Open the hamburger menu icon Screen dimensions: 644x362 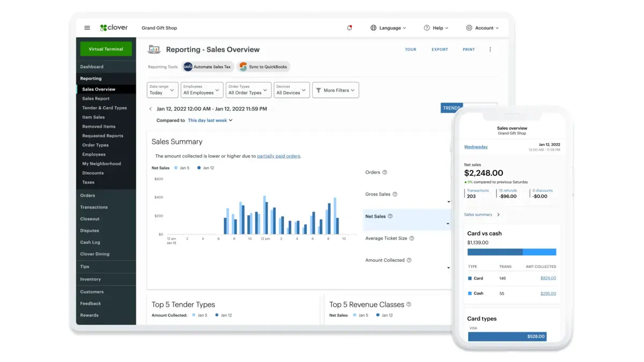[87, 28]
